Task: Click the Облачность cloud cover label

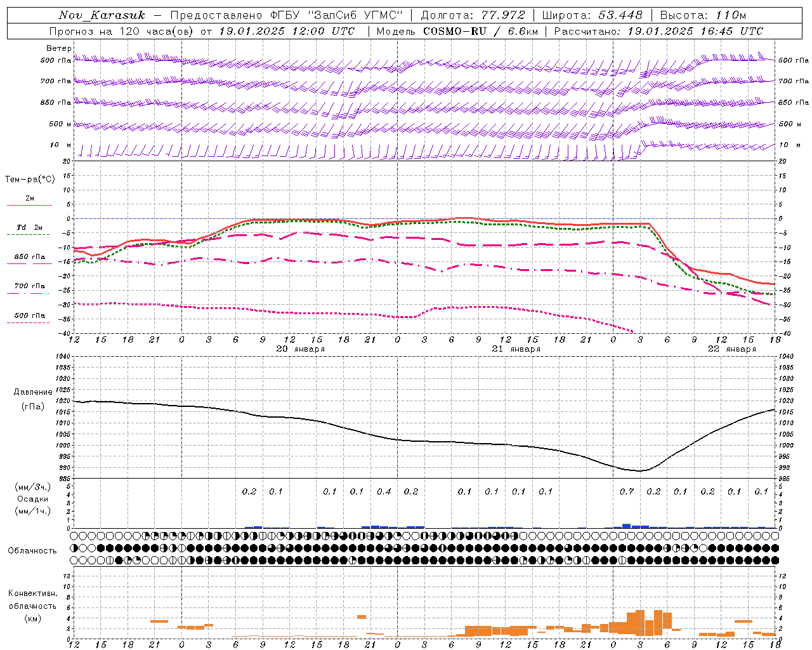Action: [x=32, y=550]
